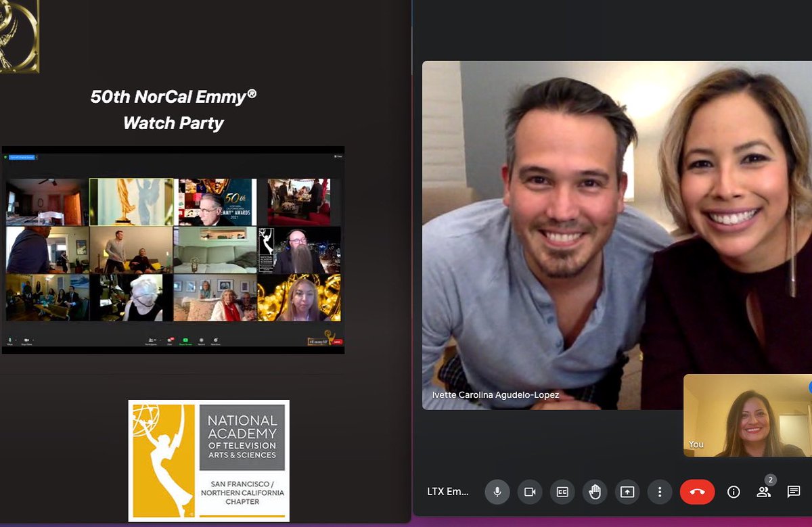Open the Meet chat panel
The height and width of the screenshot is (527, 812).
pos(792,492)
